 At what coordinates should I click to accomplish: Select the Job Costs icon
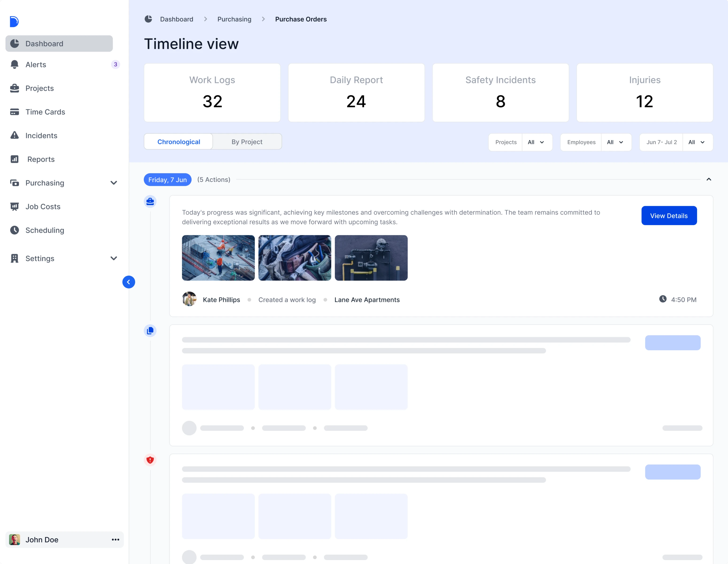click(15, 207)
